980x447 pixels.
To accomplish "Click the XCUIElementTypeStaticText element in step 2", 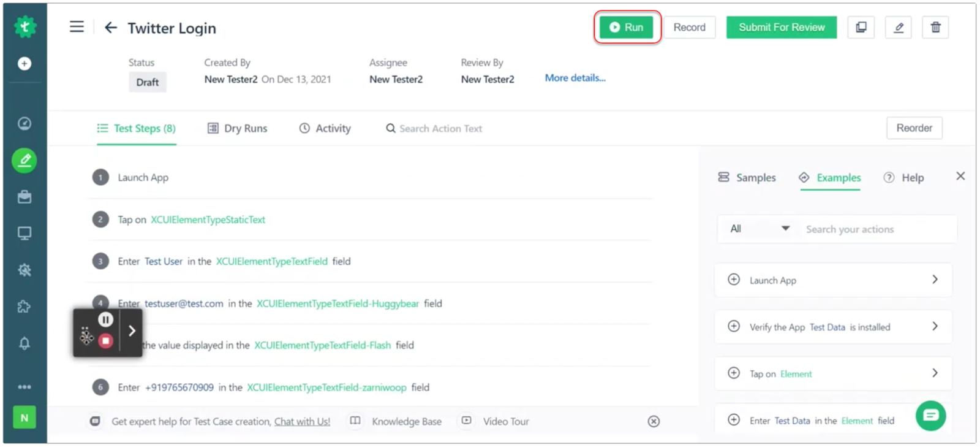I will [208, 220].
